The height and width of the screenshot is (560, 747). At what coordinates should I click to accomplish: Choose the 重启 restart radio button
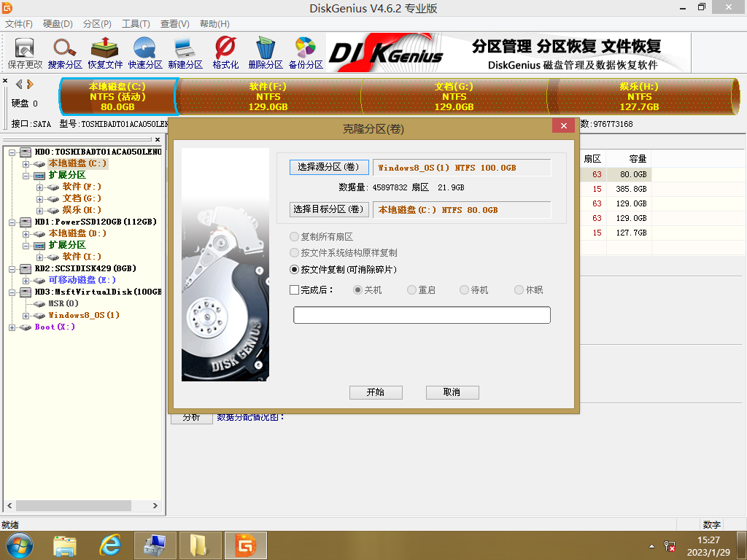coord(412,290)
